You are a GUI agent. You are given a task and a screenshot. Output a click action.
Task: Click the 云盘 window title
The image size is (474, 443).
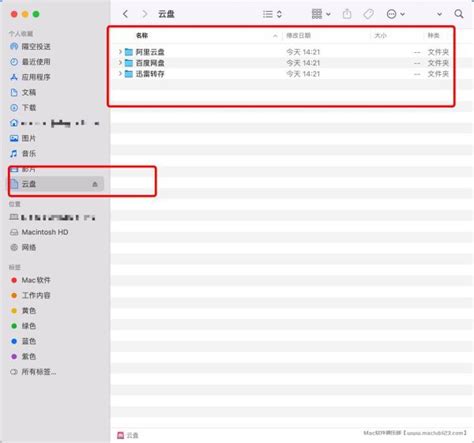tap(166, 14)
